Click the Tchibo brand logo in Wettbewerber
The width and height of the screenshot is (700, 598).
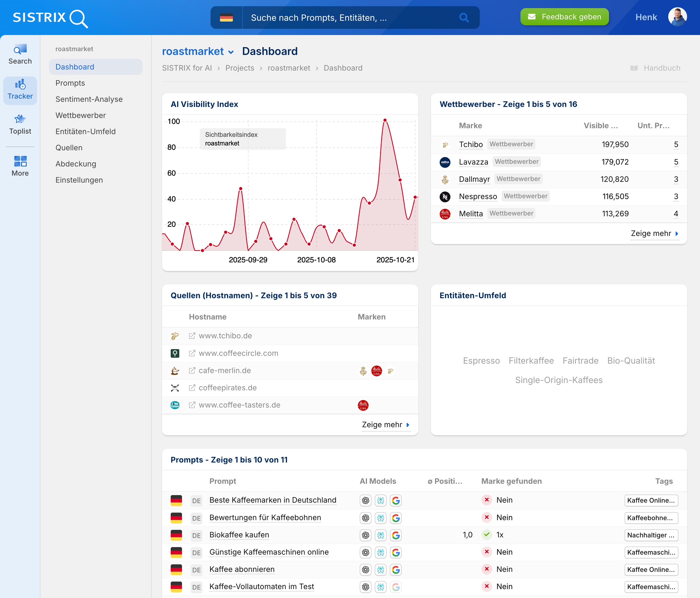(445, 145)
